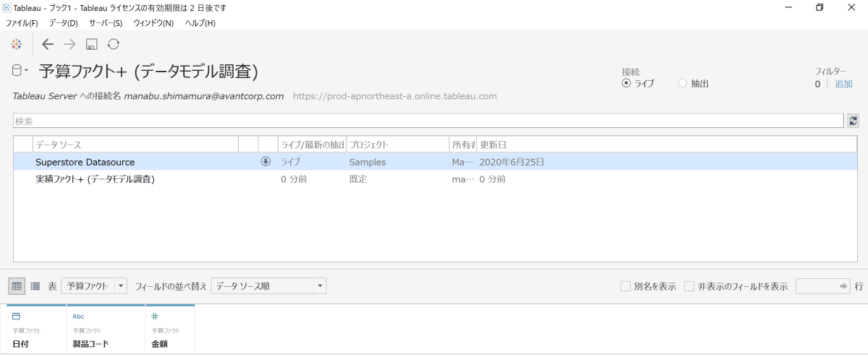Viewport: 868px width, 357px height.
Task: Sort by the 更新日 column header
Action: pyautogui.click(x=665, y=145)
